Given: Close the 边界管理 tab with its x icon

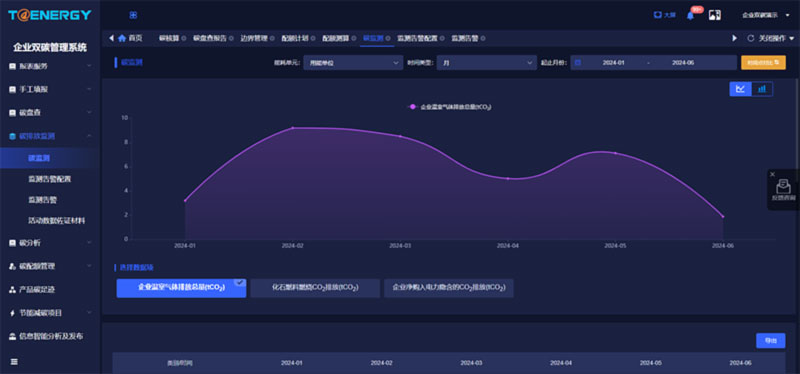Looking at the screenshot, I should (x=272, y=38).
